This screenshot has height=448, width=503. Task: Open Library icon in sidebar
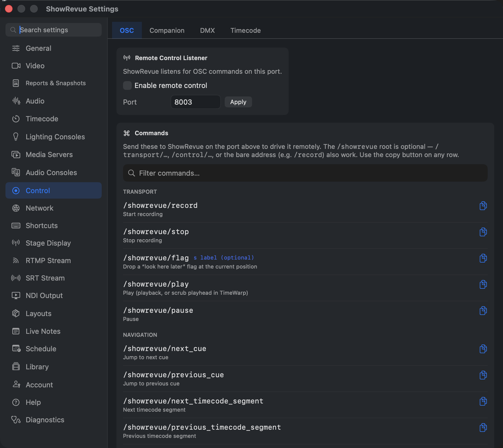[x=16, y=366]
